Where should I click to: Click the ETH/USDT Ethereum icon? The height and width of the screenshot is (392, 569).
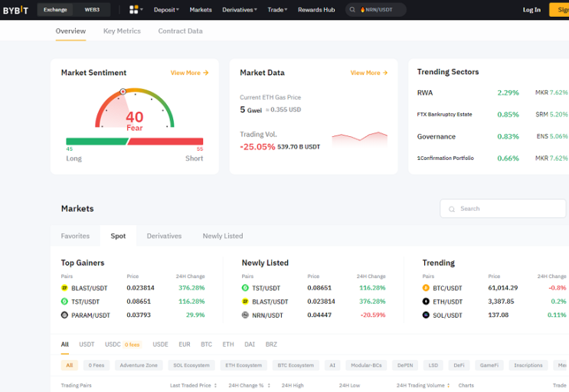(x=426, y=302)
